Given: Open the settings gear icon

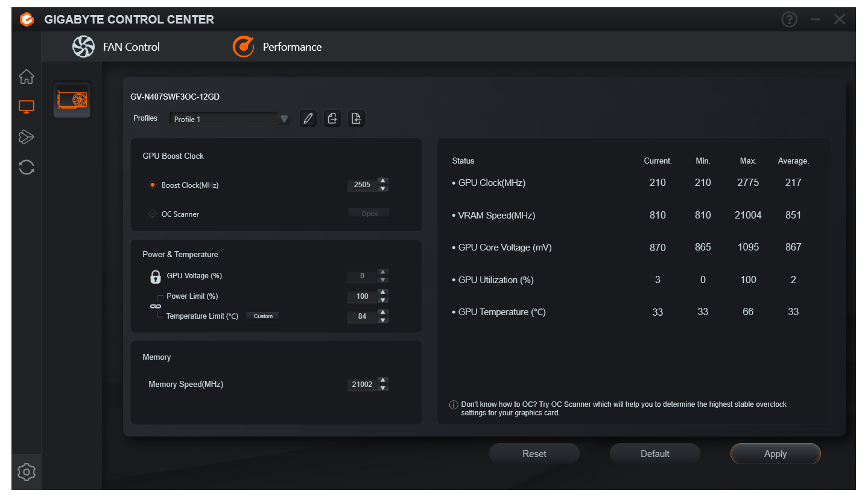Looking at the screenshot, I should (x=26, y=471).
